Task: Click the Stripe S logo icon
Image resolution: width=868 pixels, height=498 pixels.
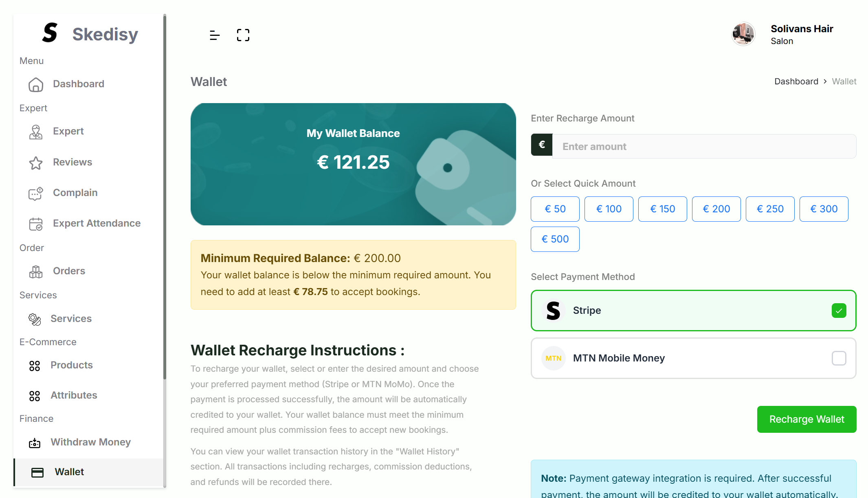Action: pos(553,310)
